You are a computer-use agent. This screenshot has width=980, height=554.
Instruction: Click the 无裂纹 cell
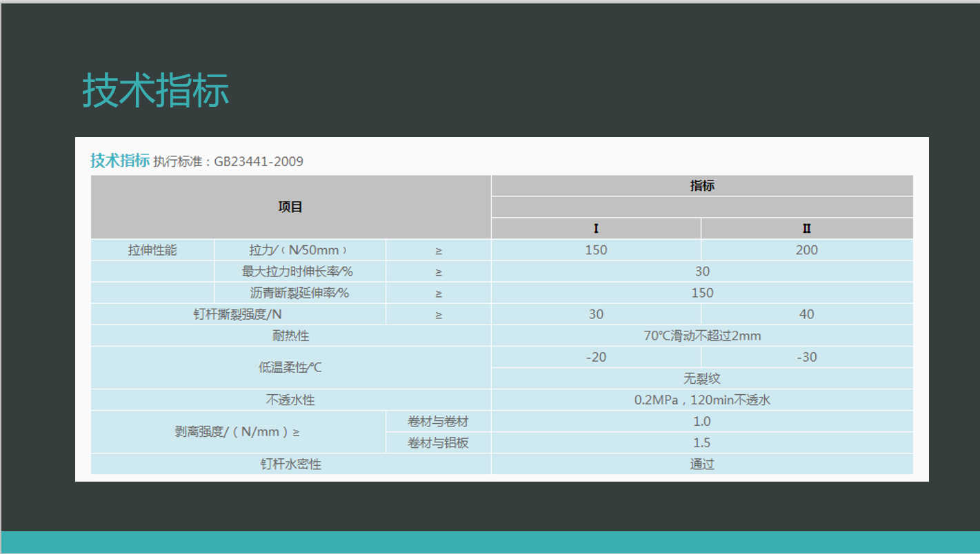tap(702, 378)
